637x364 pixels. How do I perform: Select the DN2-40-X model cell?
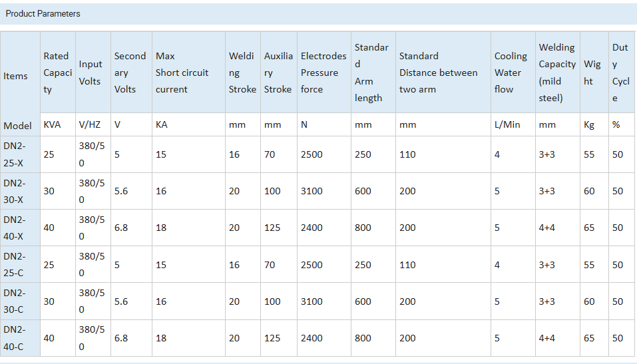tap(21, 228)
